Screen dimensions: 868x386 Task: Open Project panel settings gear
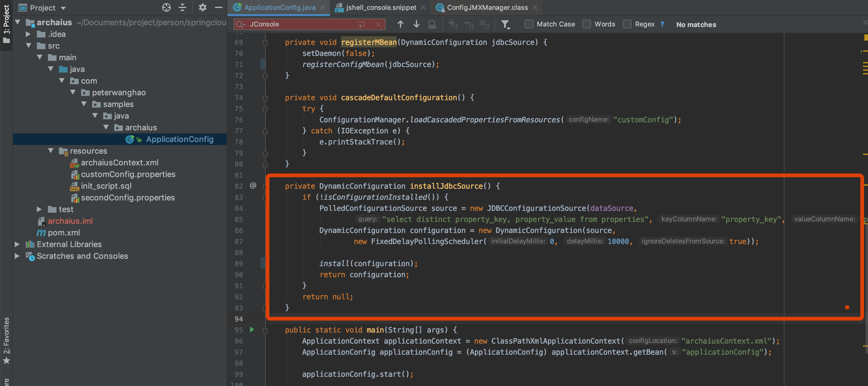point(202,7)
